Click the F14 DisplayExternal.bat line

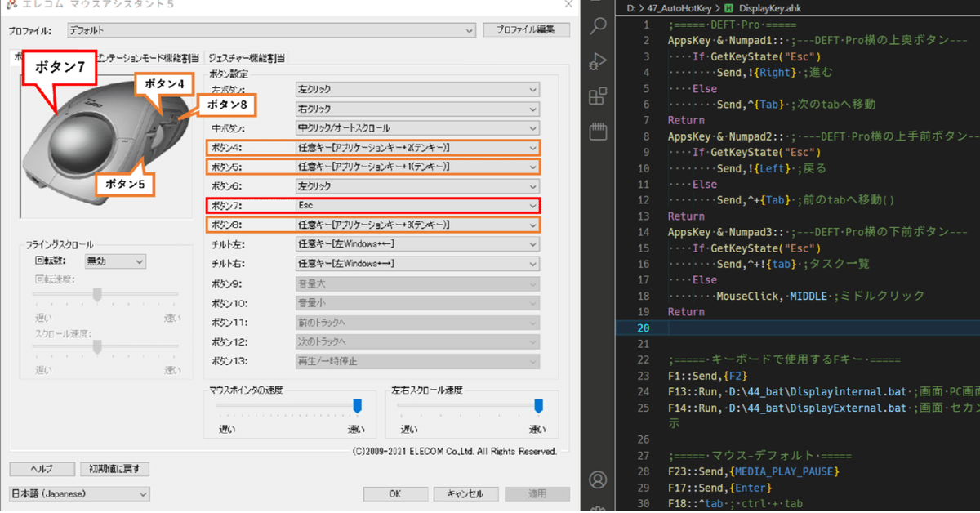click(823, 408)
